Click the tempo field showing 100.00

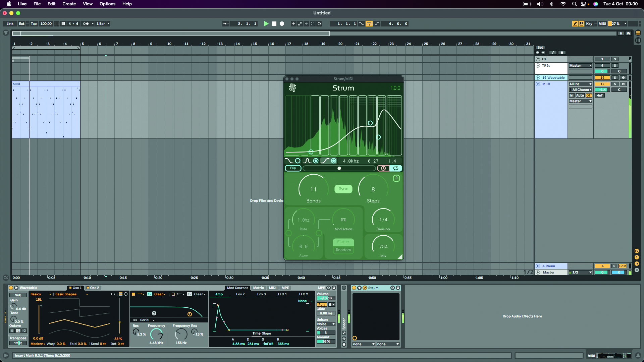tap(46, 24)
